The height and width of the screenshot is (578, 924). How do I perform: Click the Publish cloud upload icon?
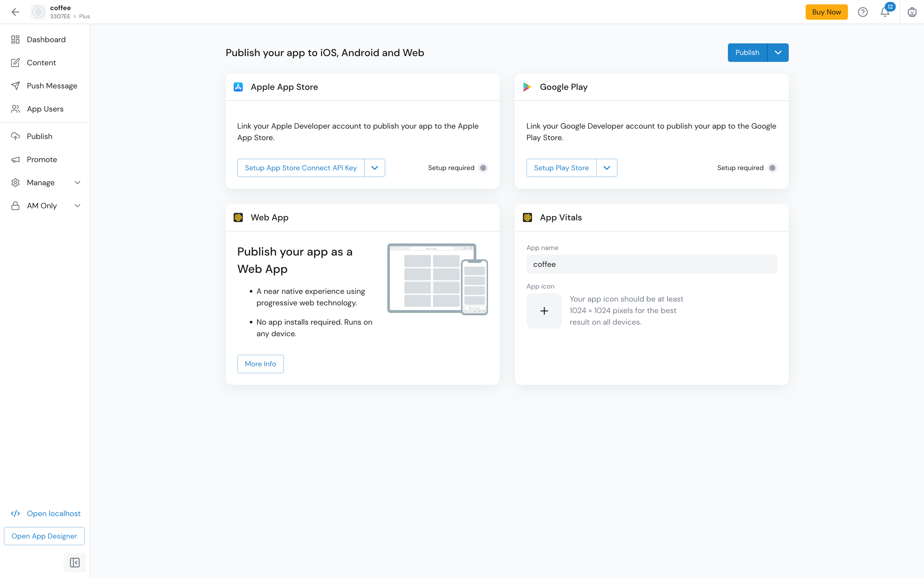tap(15, 136)
